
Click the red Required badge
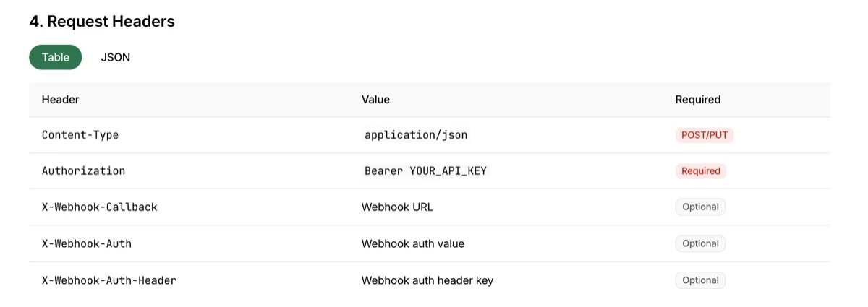pos(700,171)
